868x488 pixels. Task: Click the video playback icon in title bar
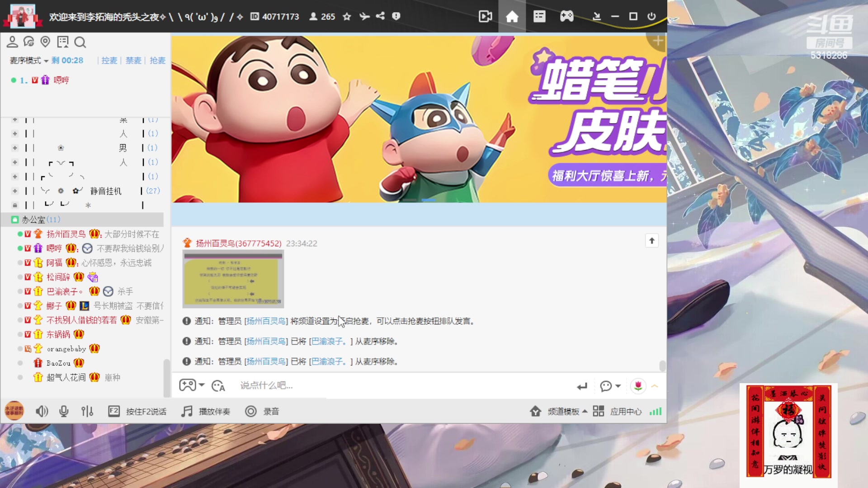click(x=485, y=17)
